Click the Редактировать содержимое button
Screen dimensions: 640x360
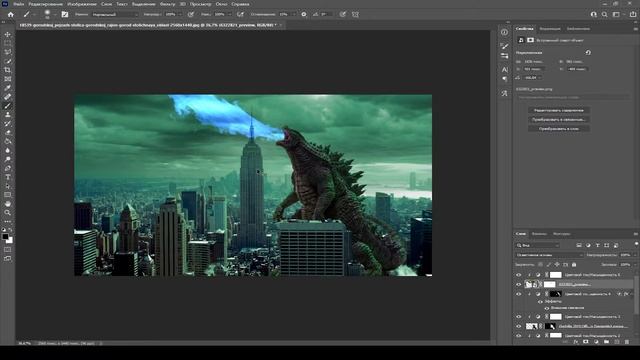click(558, 110)
